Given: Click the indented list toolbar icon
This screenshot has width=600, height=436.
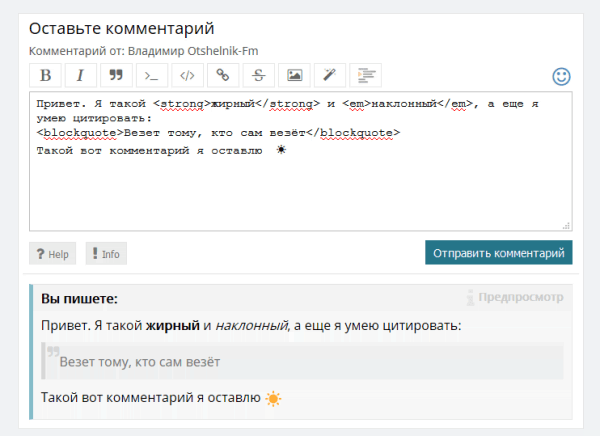Looking at the screenshot, I should click(366, 75).
